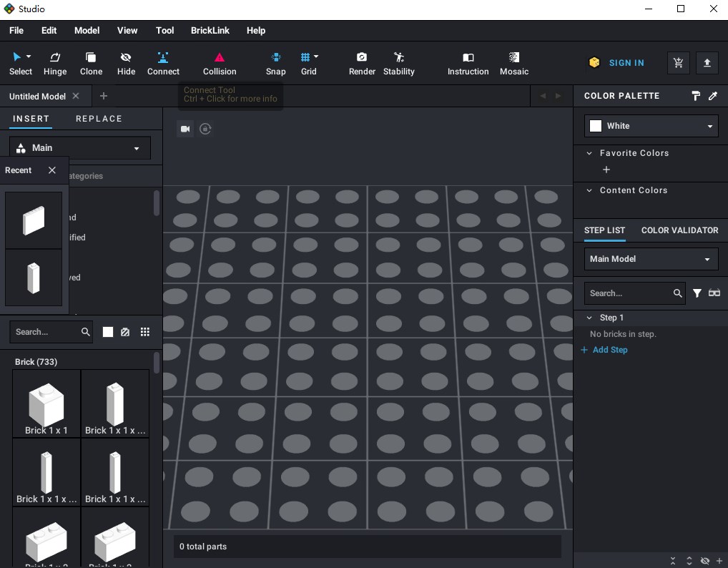728x568 pixels.
Task: Toggle the Hide tool
Action: (x=126, y=63)
